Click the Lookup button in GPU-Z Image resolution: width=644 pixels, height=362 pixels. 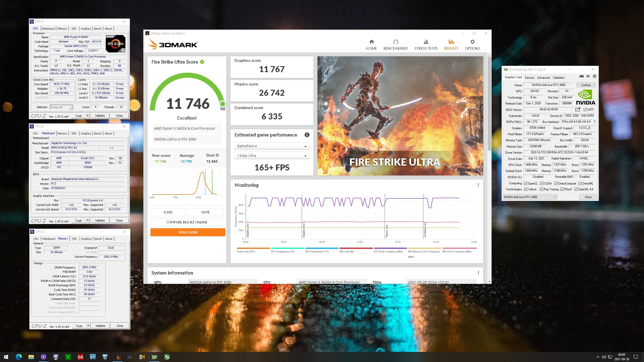click(x=586, y=85)
